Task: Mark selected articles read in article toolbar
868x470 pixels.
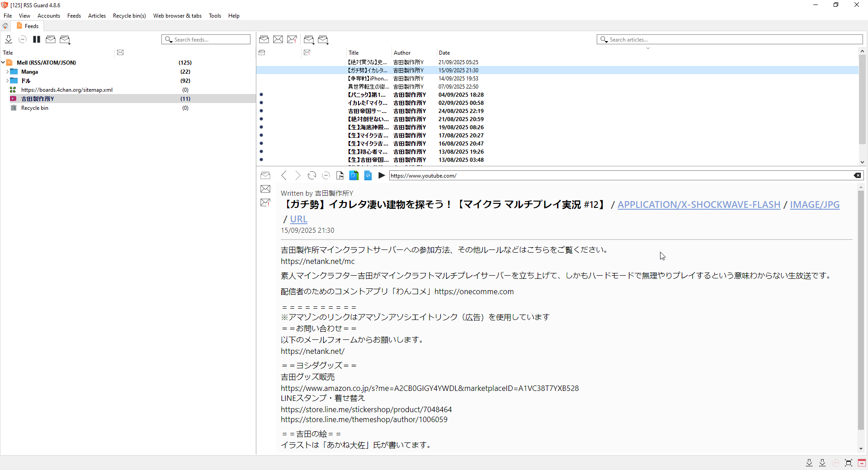Action: 264,39
